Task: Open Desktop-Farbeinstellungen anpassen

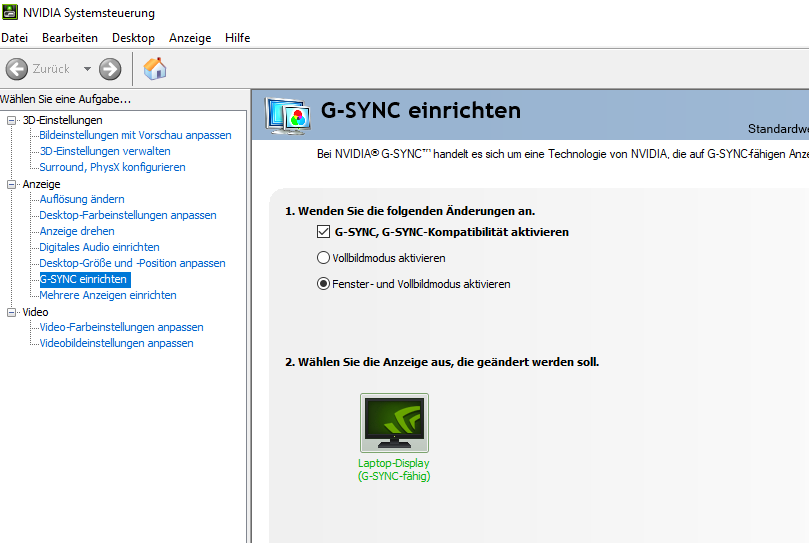Action: (128, 215)
